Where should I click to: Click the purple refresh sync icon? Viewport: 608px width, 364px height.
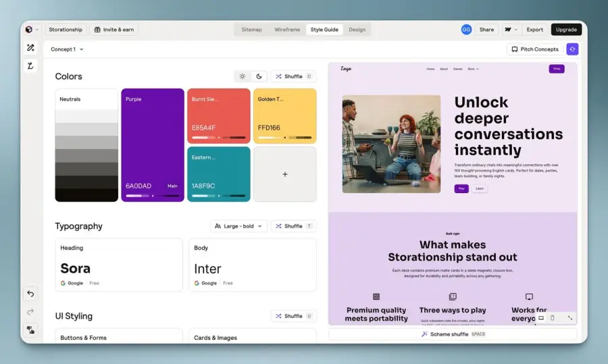572,49
